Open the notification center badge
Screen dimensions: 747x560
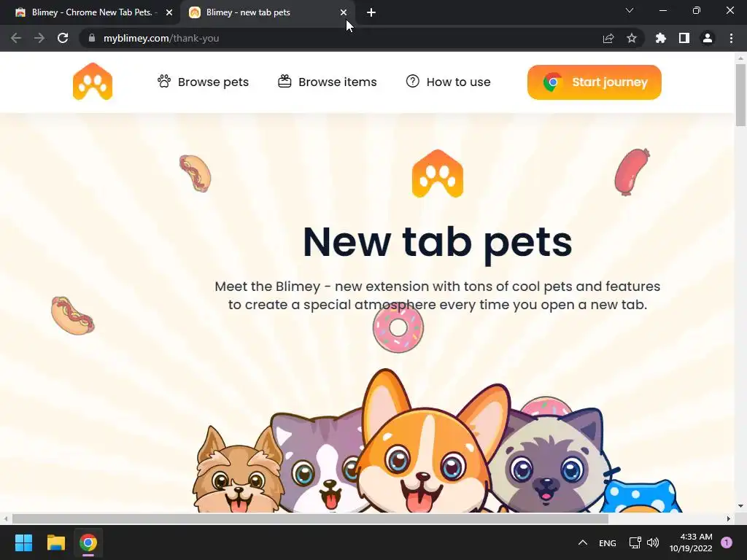point(727,542)
